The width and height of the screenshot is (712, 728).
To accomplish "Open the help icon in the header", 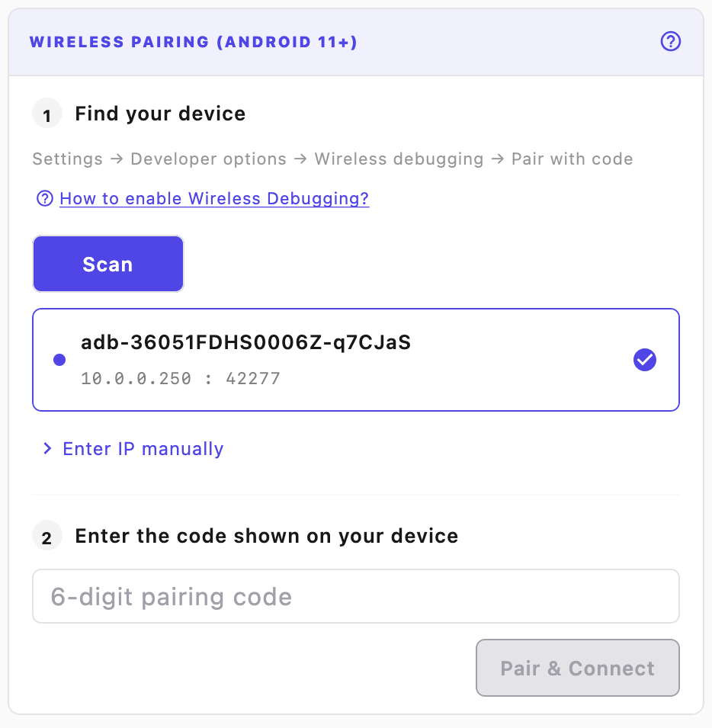I will tap(670, 42).
